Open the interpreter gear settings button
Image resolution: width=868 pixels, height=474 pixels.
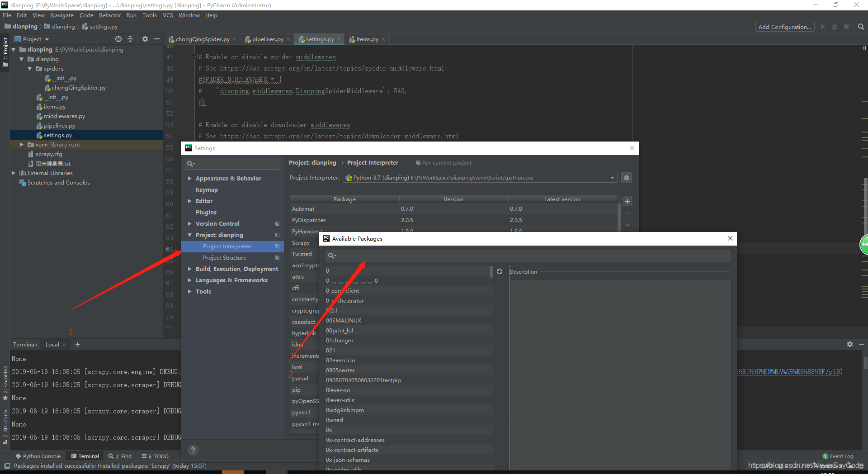[627, 178]
